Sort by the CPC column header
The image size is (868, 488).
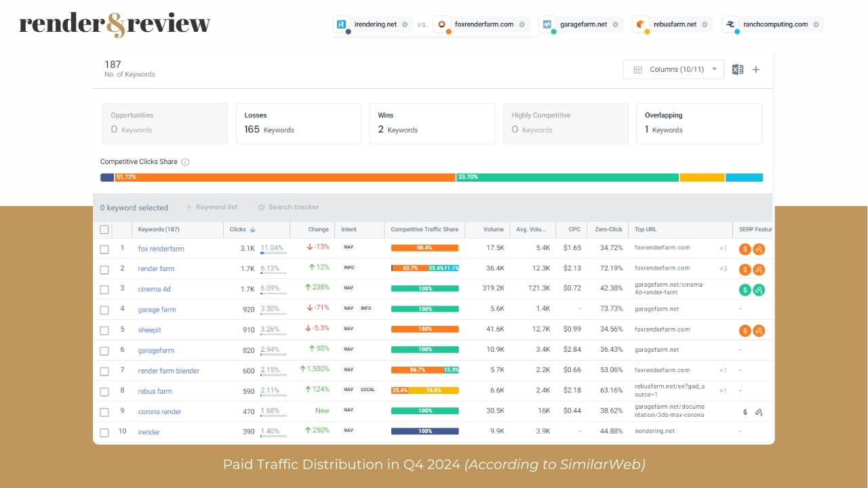pyautogui.click(x=574, y=230)
